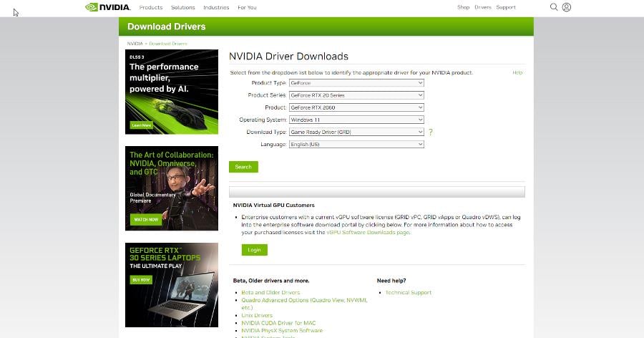
Task: Open the Unix Drivers link
Action: pos(257,315)
